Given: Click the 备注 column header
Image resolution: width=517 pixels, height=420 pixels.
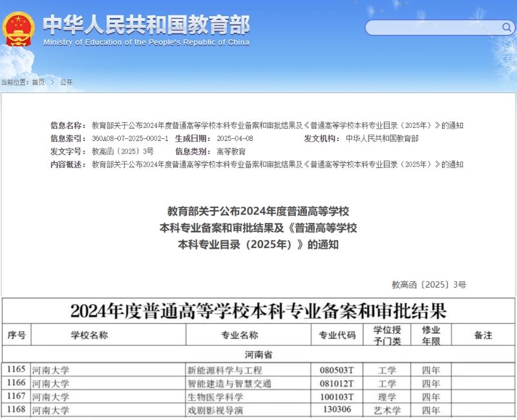Looking at the screenshot, I should pos(483,335).
